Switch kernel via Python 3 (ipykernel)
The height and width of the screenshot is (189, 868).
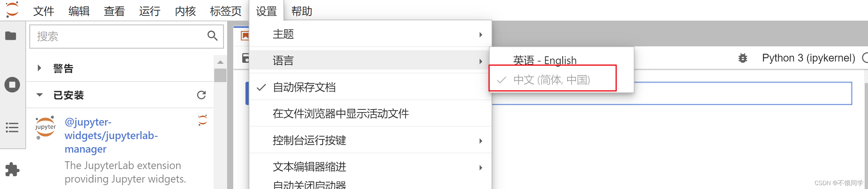(x=808, y=58)
